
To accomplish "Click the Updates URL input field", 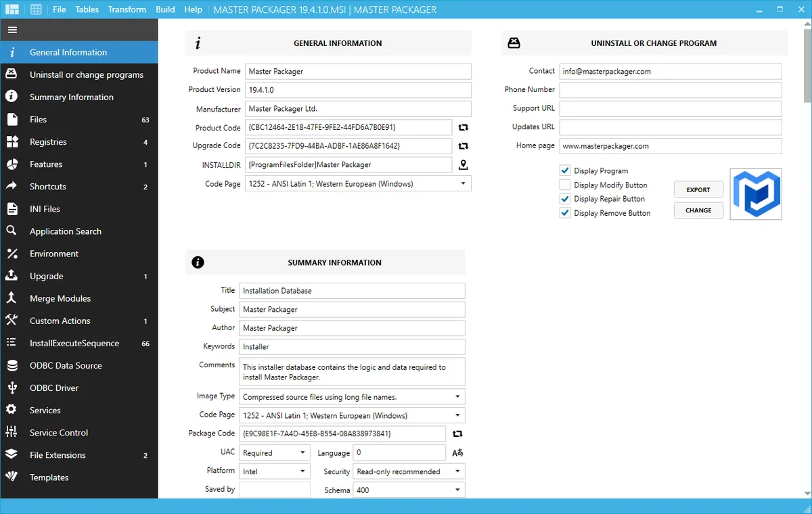I will point(671,127).
